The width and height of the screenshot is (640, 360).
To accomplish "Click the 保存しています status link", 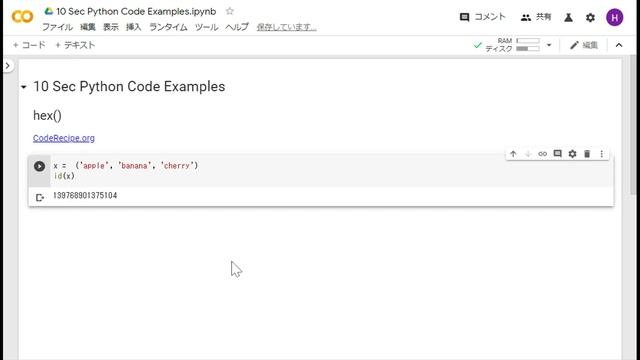I will [x=287, y=27].
